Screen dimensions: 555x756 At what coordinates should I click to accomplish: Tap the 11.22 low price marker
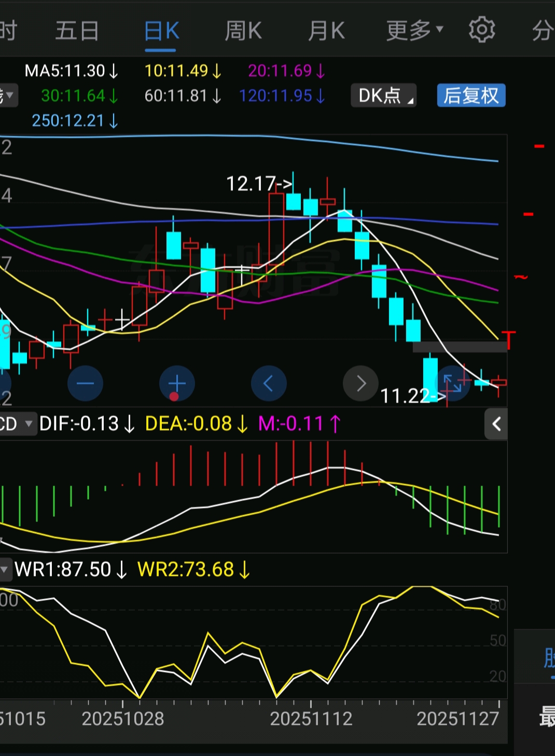pyautogui.click(x=413, y=396)
